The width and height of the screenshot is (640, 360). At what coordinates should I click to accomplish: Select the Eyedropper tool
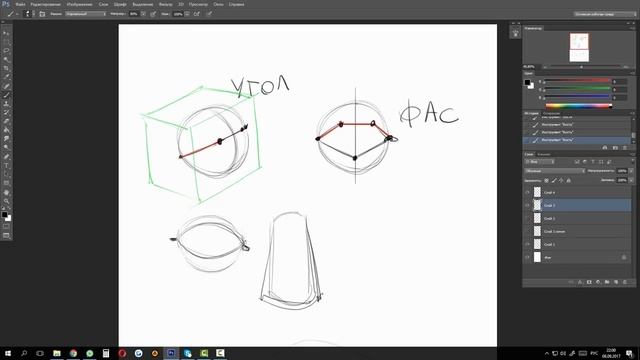pos(6,78)
